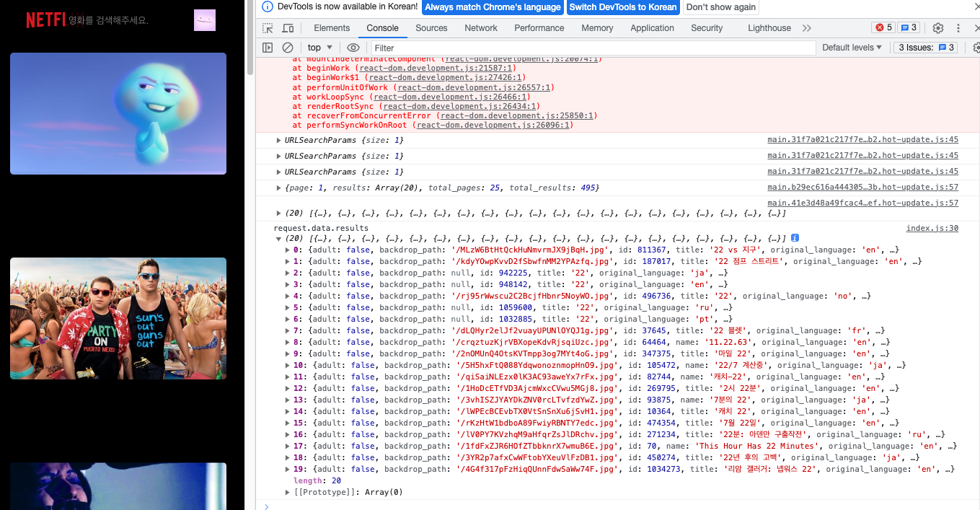This screenshot has width=980, height=510.
Task: Expand the first URLSearchParams entry
Action: coord(279,140)
